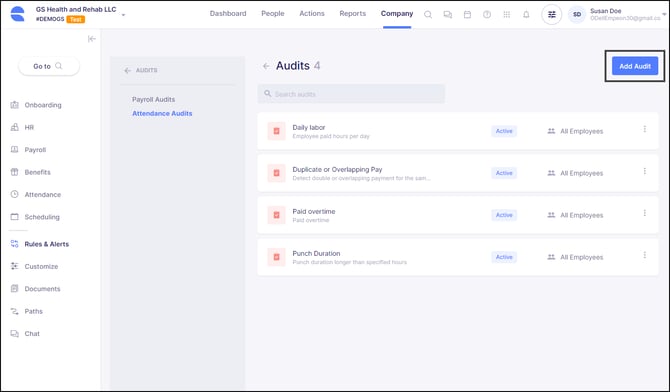Open the Customize section link
670x392 pixels.
[x=41, y=266]
